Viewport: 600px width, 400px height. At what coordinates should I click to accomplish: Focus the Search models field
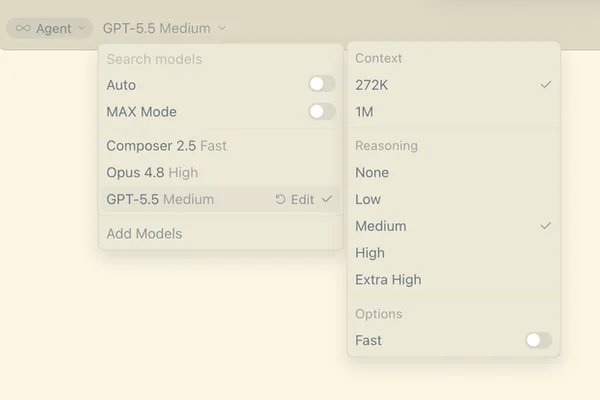click(x=221, y=59)
